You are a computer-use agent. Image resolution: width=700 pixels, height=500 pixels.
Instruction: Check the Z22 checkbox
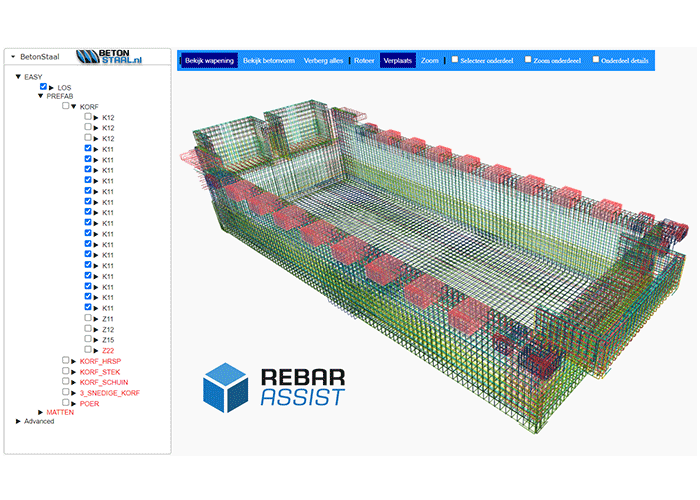pos(88,350)
